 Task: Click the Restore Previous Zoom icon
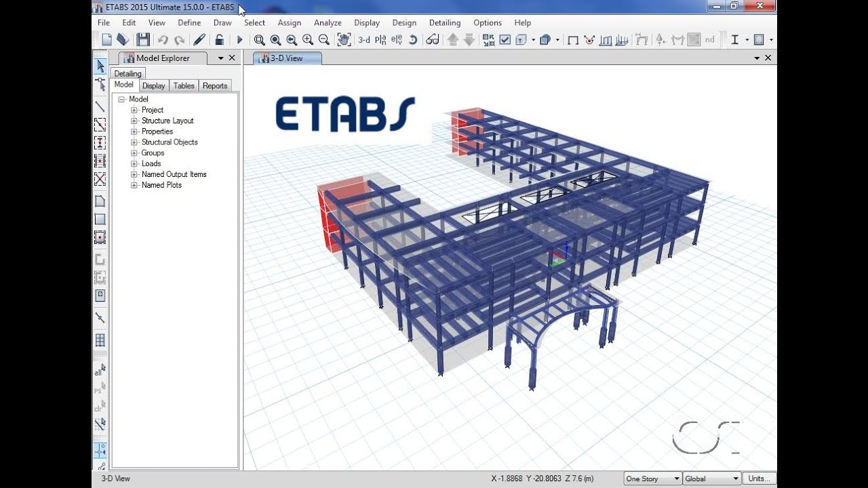pos(292,40)
